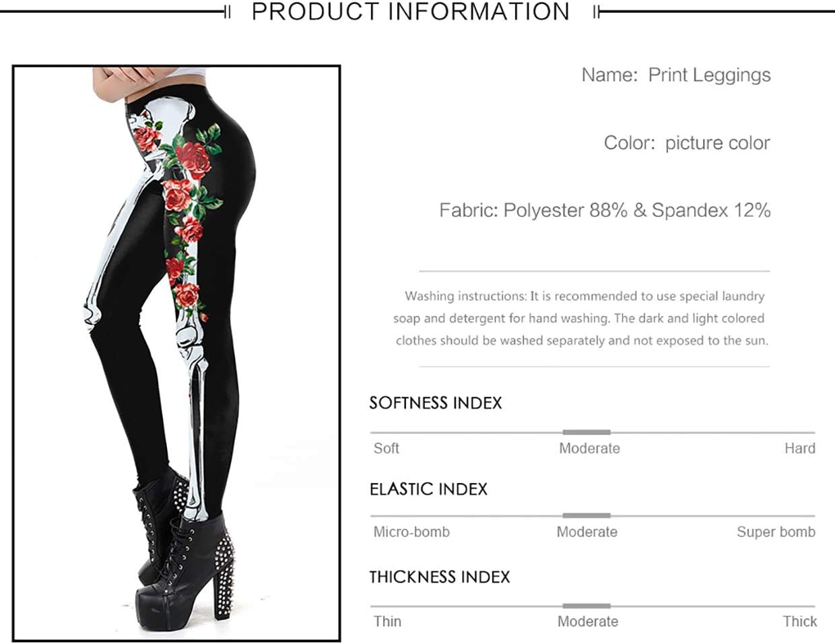Click the 'Moderate' label under Softness

tap(589, 448)
